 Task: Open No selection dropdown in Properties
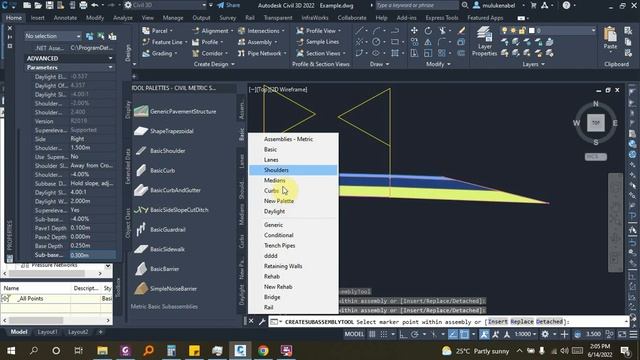[52, 36]
